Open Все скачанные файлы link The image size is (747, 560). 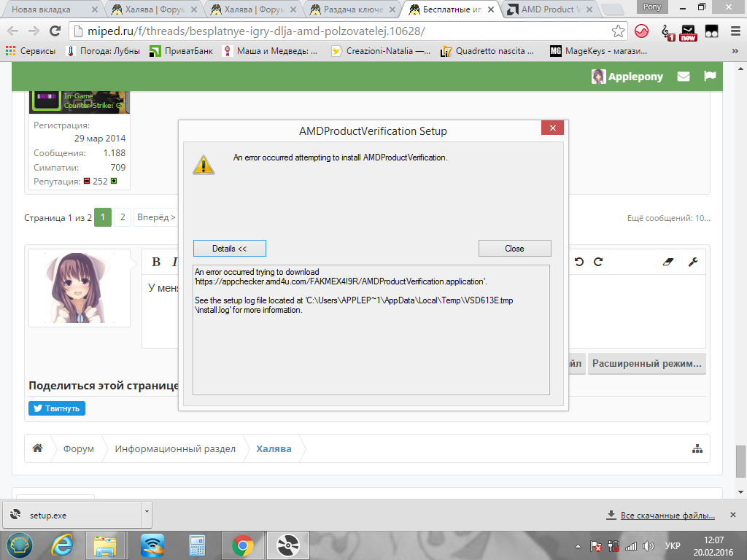pos(667,516)
